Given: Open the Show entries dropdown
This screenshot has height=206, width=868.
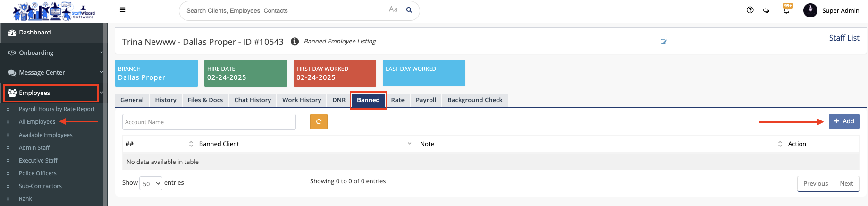Looking at the screenshot, I should point(151,183).
